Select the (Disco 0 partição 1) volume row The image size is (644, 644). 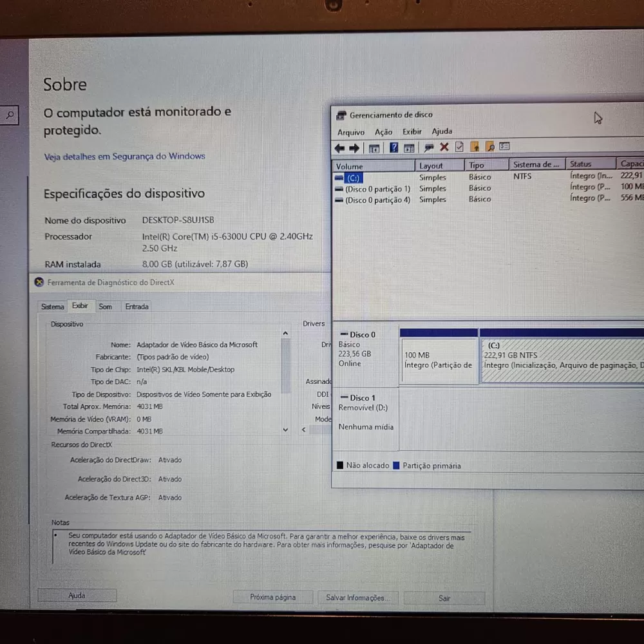488,188
